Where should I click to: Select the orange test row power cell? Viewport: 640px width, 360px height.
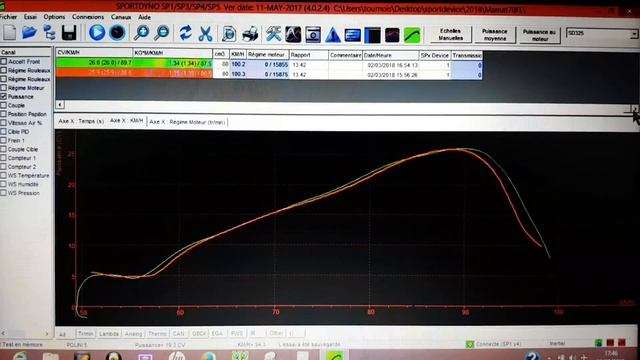tap(94, 73)
